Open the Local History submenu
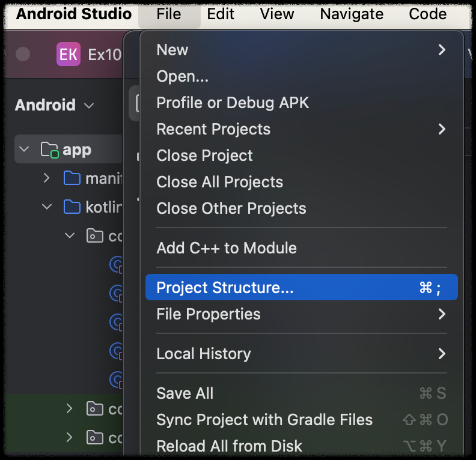 (302, 353)
